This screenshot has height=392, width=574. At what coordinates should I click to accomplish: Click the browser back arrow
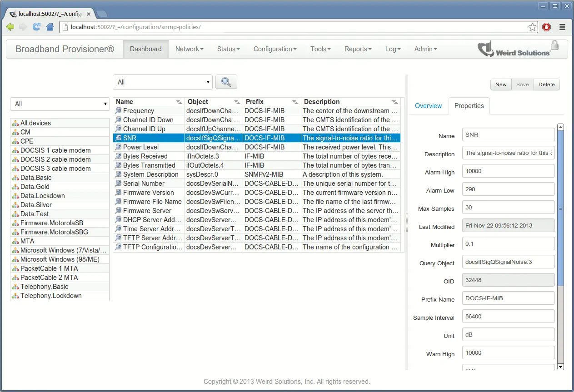point(10,27)
